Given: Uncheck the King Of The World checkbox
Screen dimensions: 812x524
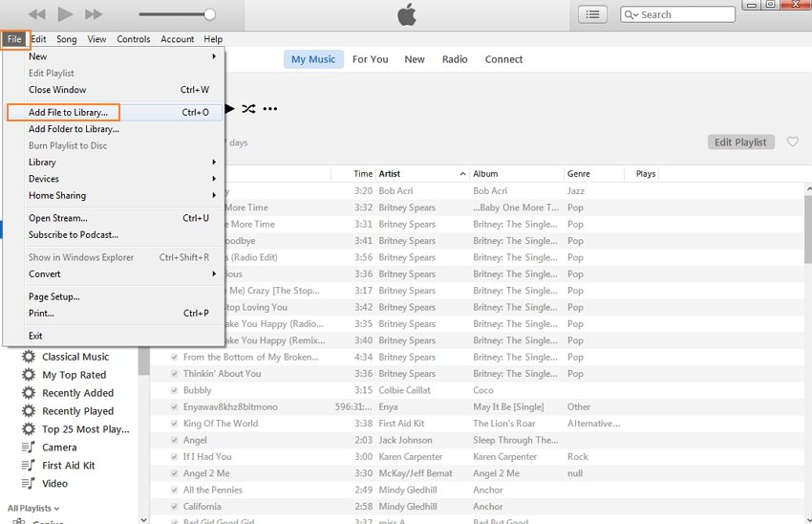Looking at the screenshot, I should point(174,424).
